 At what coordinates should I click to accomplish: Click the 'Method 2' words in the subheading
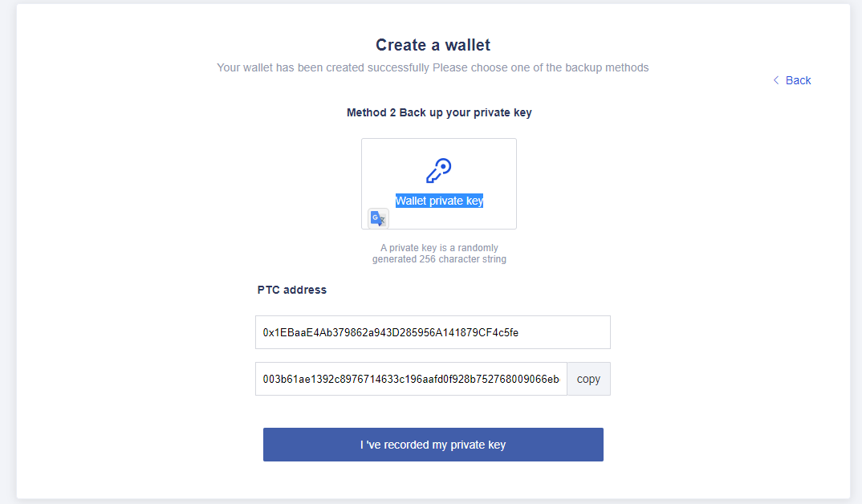click(x=371, y=112)
